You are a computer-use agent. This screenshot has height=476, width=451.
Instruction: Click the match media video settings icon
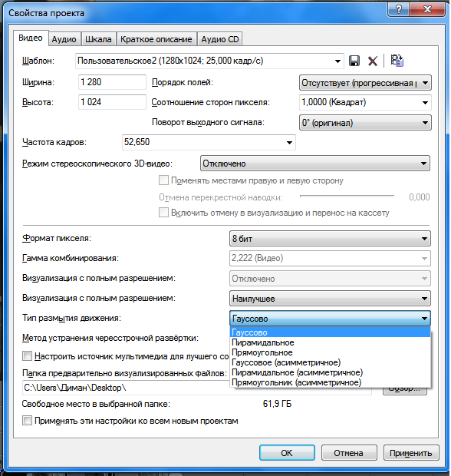(397, 61)
